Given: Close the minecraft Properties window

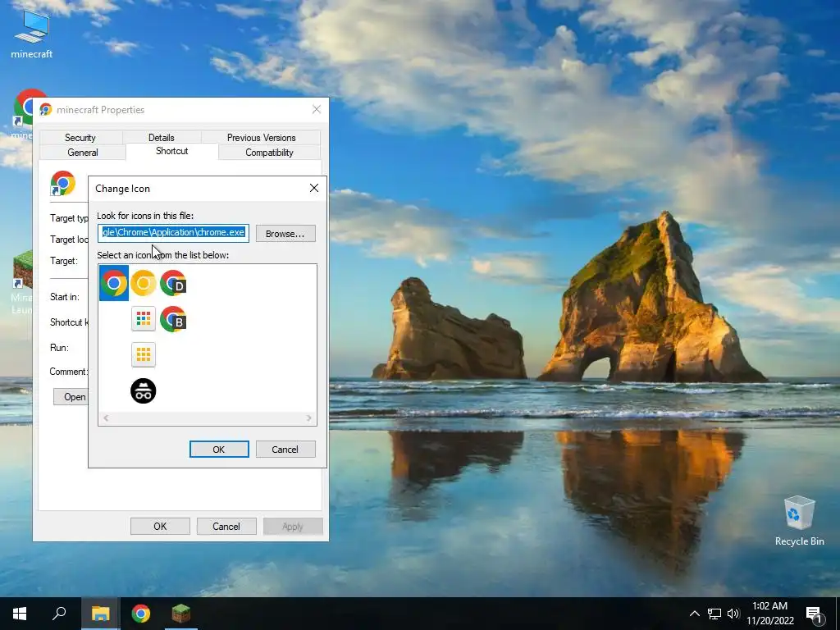Looking at the screenshot, I should (317, 109).
